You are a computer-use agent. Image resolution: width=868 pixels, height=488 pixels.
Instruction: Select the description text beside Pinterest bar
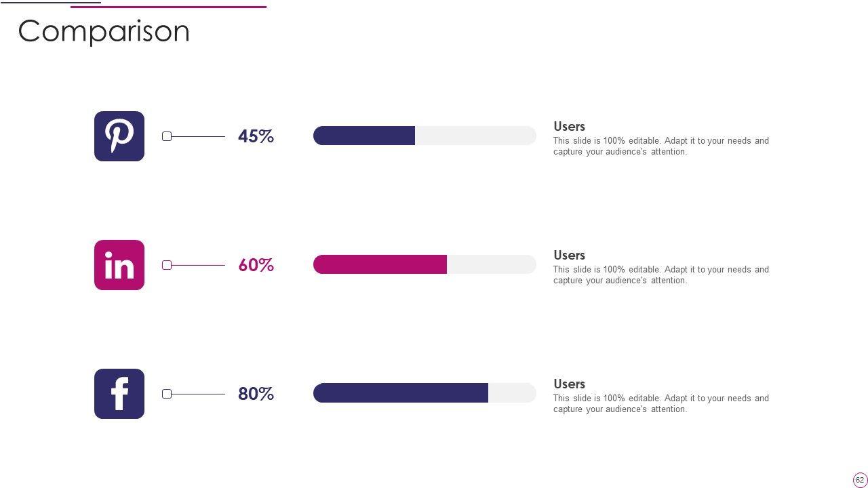[x=660, y=146]
